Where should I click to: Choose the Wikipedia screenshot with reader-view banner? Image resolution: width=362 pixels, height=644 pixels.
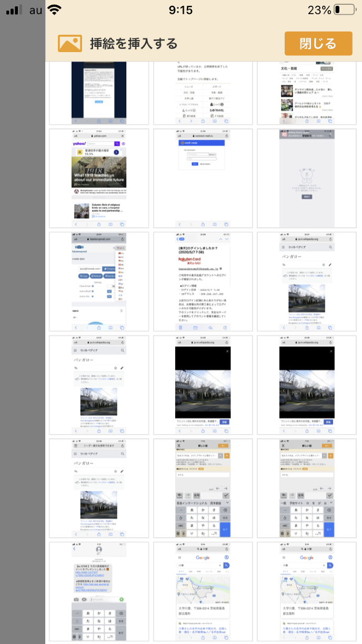point(99,488)
